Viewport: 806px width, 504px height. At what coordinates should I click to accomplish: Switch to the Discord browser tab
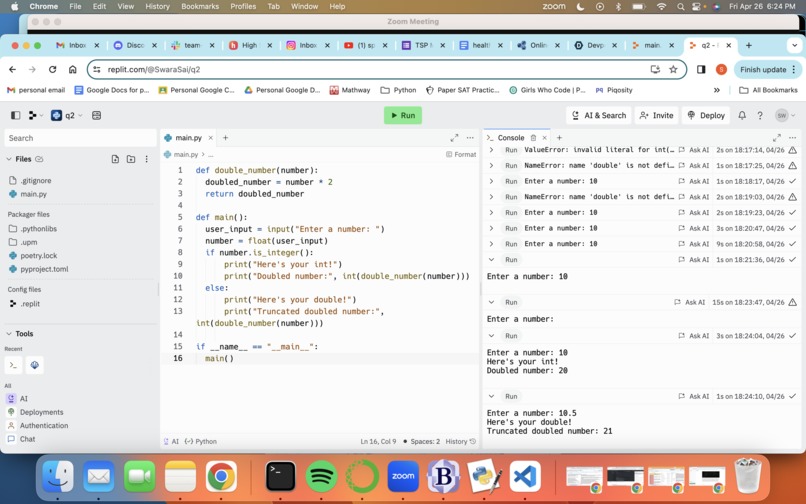135,45
